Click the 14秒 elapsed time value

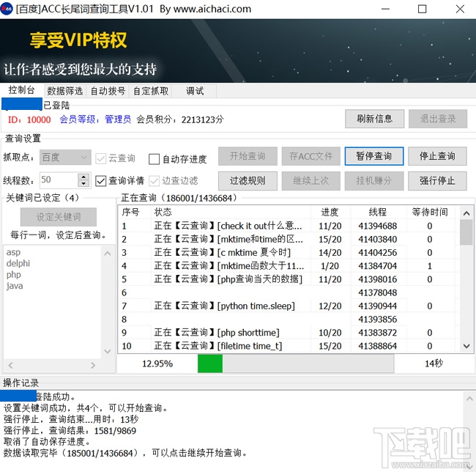[x=434, y=364]
